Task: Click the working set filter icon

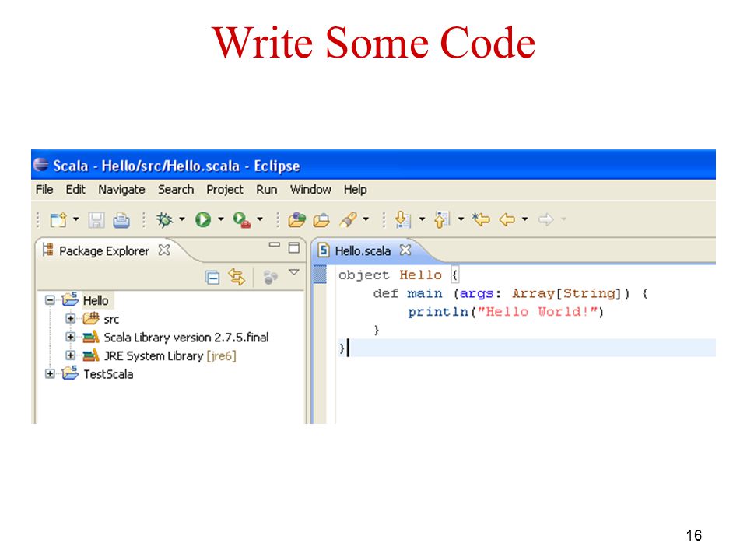Action: pyautogui.click(x=270, y=277)
